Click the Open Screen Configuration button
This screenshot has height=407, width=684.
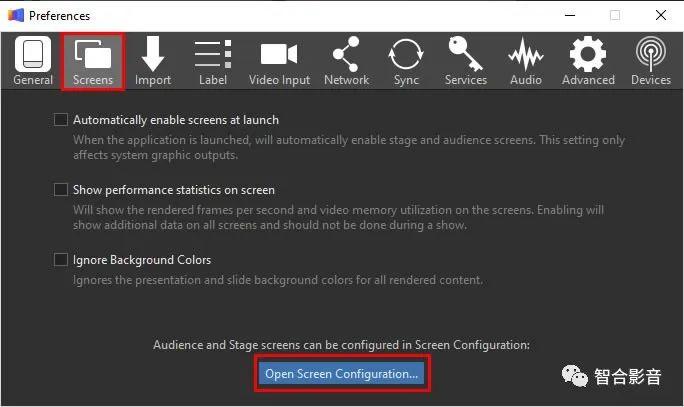tap(342, 374)
